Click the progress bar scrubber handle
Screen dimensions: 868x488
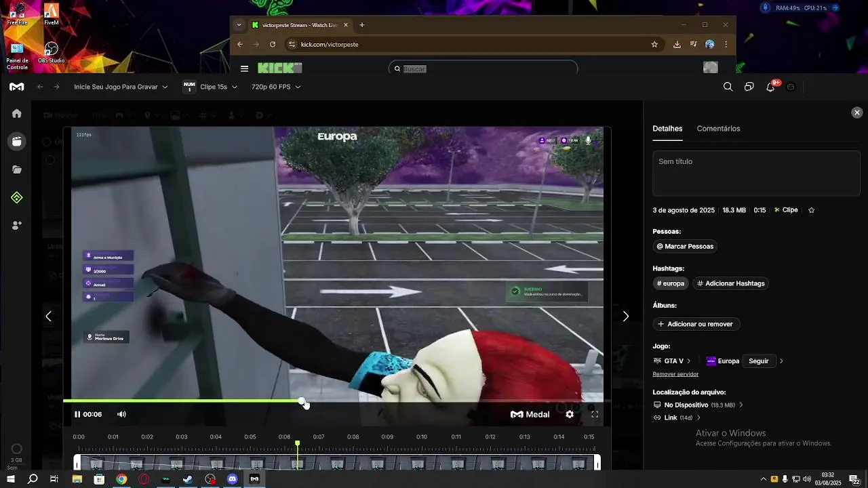(302, 401)
